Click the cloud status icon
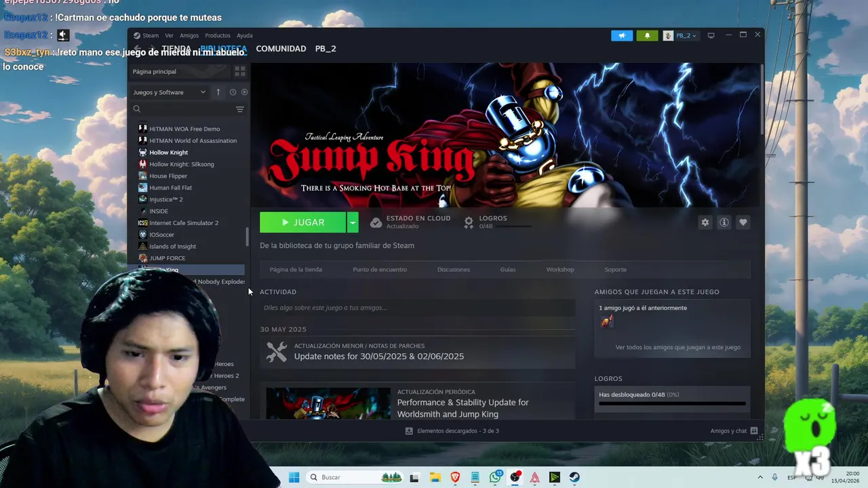 pos(376,222)
